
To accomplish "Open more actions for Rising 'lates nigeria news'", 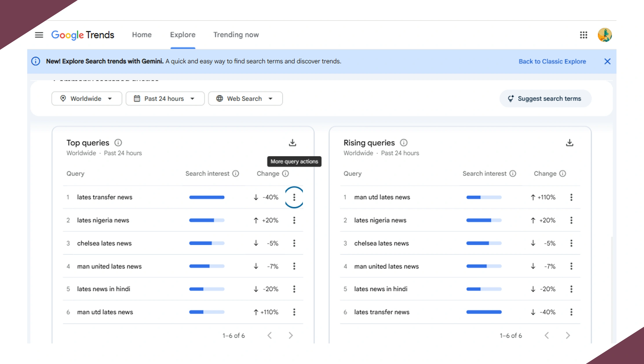I will (x=571, y=220).
